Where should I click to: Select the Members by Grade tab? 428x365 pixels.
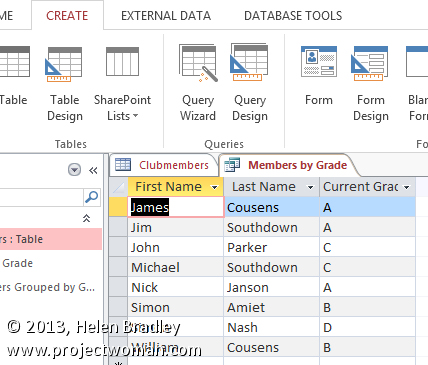click(287, 165)
